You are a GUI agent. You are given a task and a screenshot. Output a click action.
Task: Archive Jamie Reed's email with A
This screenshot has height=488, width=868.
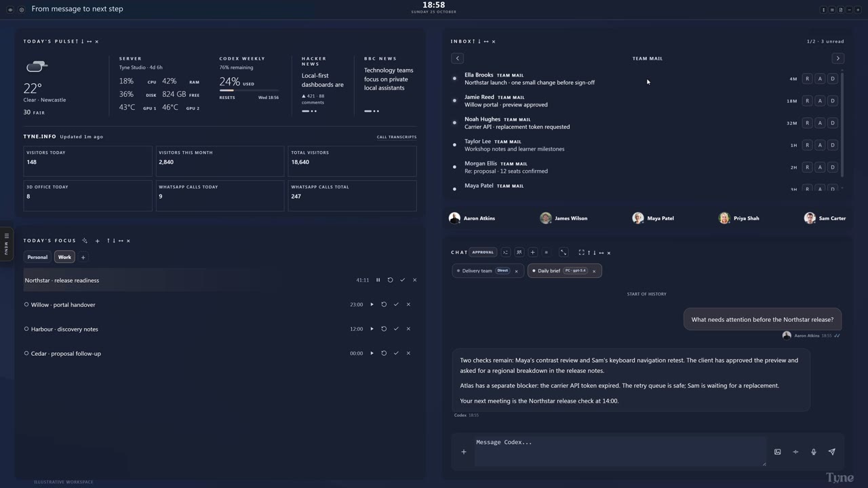[820, 101]
